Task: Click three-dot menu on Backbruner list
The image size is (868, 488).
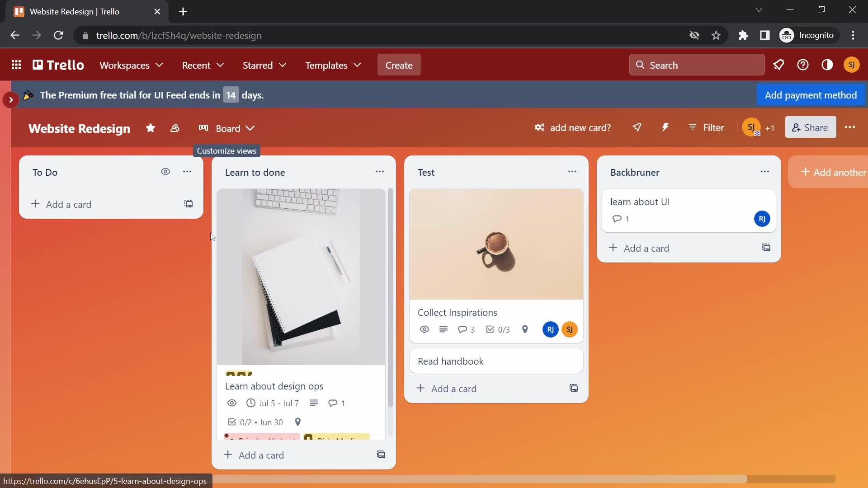Action: (x=764, y=172)
